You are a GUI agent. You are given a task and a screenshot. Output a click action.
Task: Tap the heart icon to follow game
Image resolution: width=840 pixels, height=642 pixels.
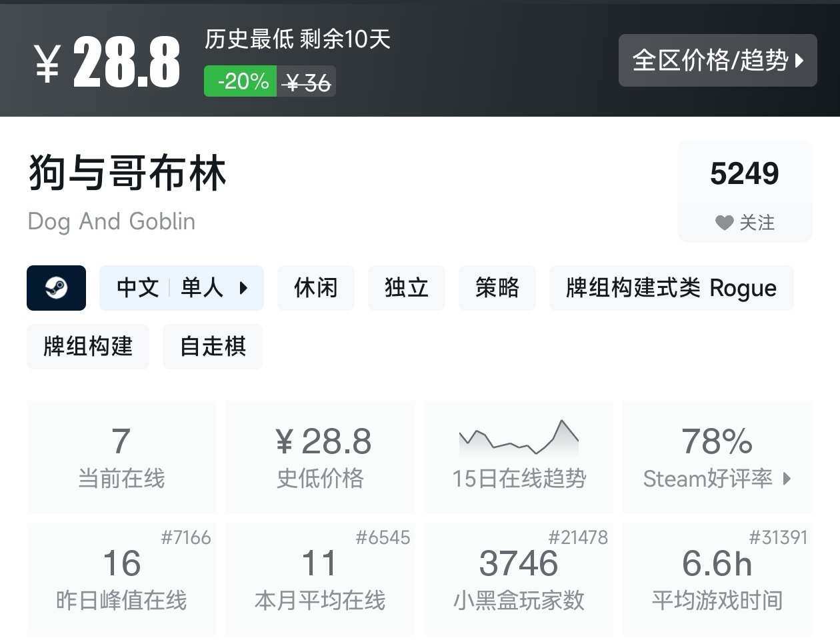point(724,223)
